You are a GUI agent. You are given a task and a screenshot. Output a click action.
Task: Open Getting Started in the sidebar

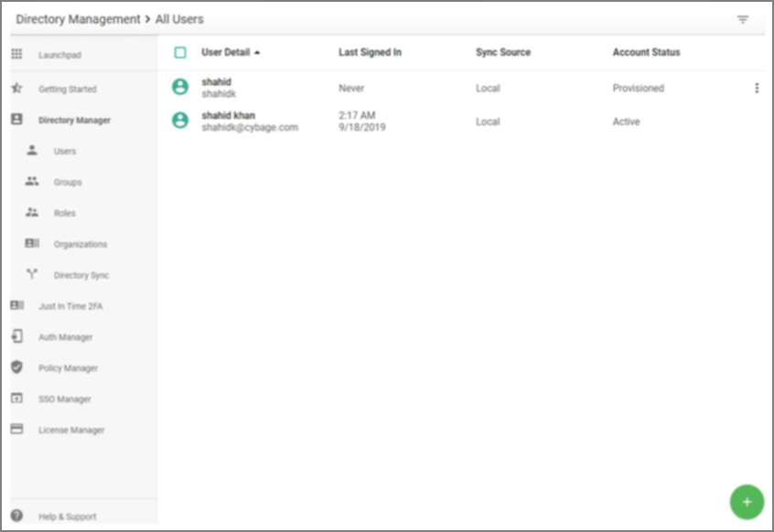point(68,90)
